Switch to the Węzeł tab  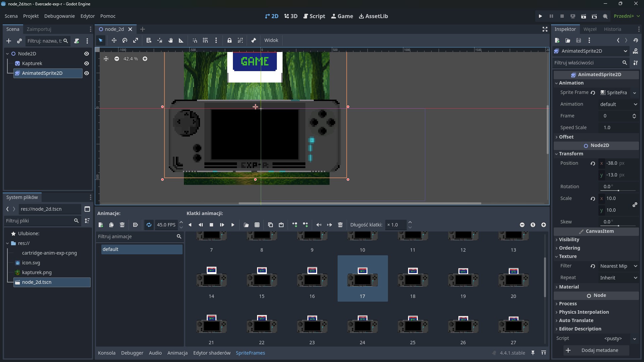coord(590,29)
